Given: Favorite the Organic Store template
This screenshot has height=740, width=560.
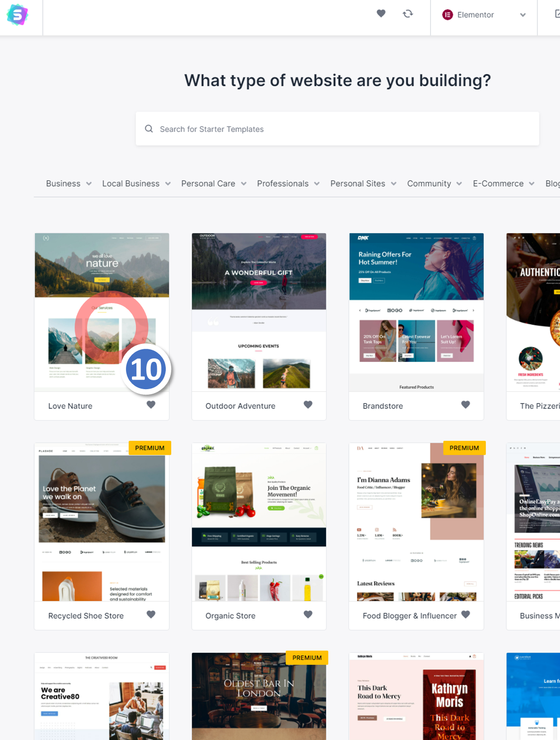Looking at the screenshot, I should point(308,615).
